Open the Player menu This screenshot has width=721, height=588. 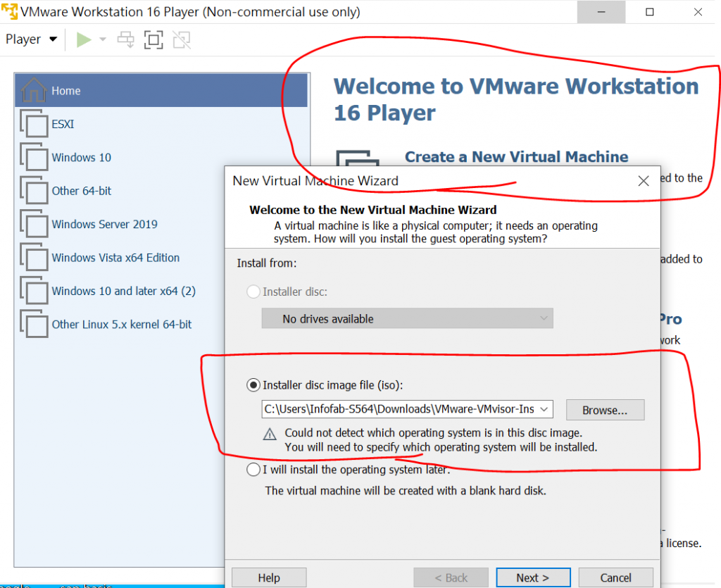tap(31, 39)
